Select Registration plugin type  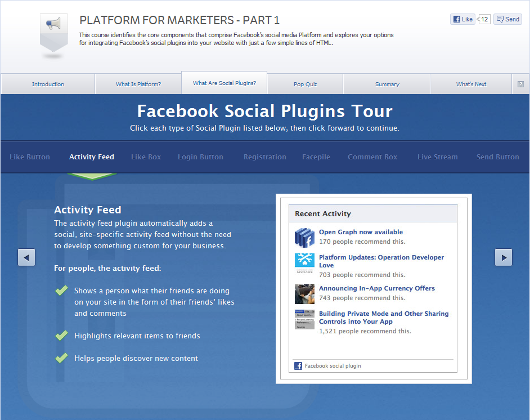pyautogui.click(x=265, y=157)
